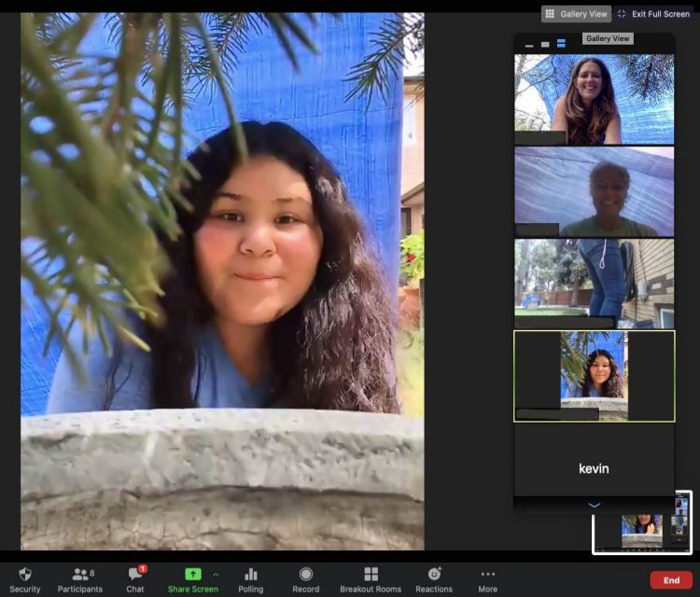Click the green Share Screen button
This screenshot has height=597, width=700.
pyautogui.click(x=192, y=578)
